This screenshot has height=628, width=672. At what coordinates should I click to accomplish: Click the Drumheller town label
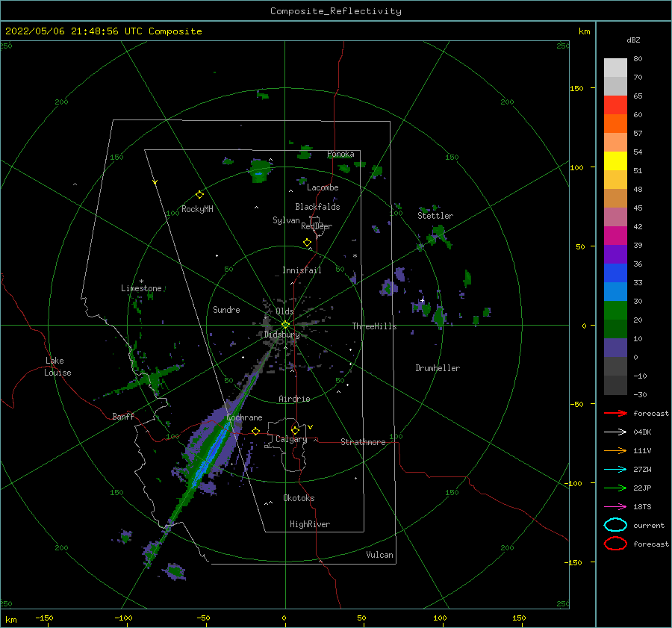[438, 368]
